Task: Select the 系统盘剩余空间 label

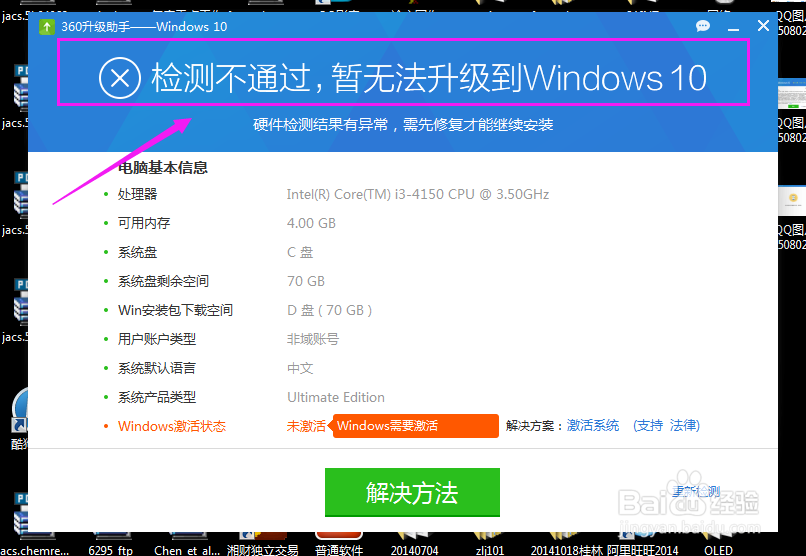Action: point(163,281)
